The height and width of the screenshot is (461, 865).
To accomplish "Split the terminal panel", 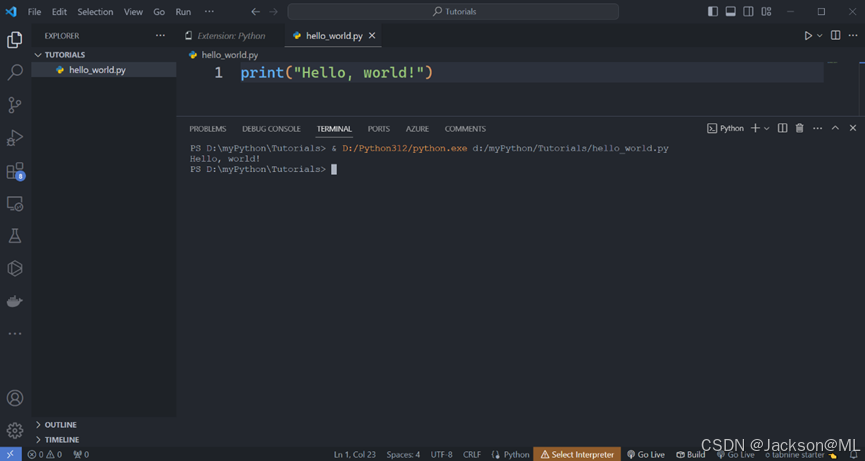I will (x=782, y=128).
